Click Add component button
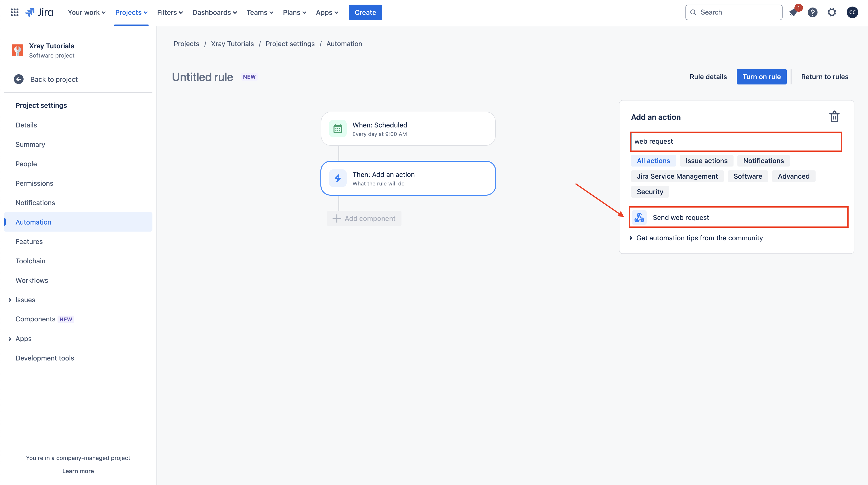Image resolution: width=868 pixels, height=485 pixels. pyautogui.click(x=364, y=218)
